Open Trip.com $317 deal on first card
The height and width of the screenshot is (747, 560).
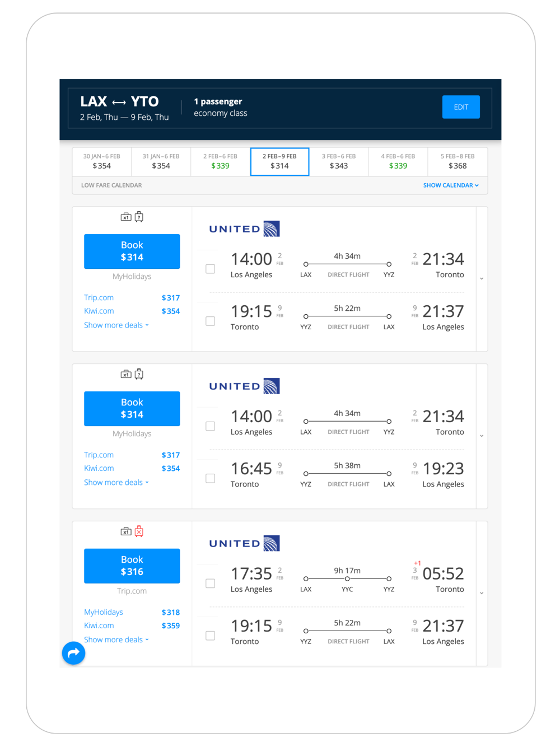pos(132,298)
